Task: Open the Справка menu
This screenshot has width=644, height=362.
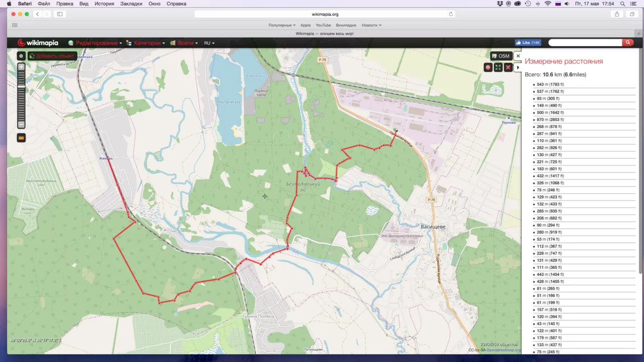Action: (176, 4)
